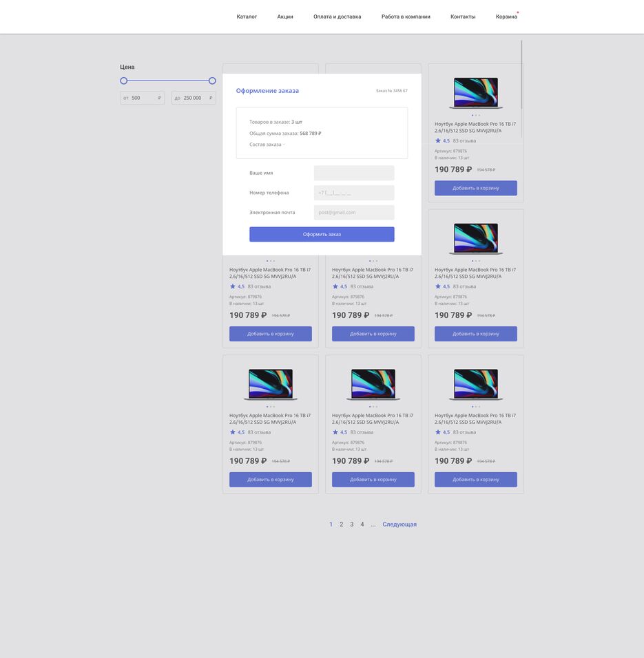Viewport: 644px width, 658px height.
Task: Go to pagination page 2
Action: tap(342, 524)
